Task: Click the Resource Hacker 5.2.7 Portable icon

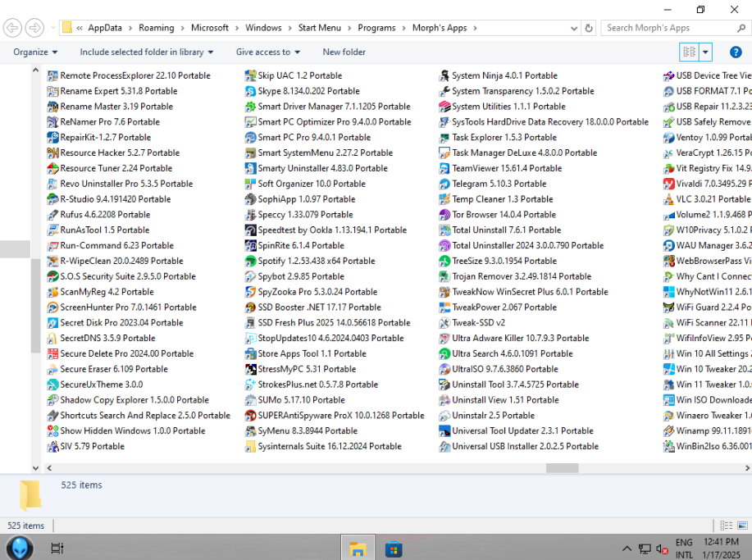Action: (x=52, y=153)
